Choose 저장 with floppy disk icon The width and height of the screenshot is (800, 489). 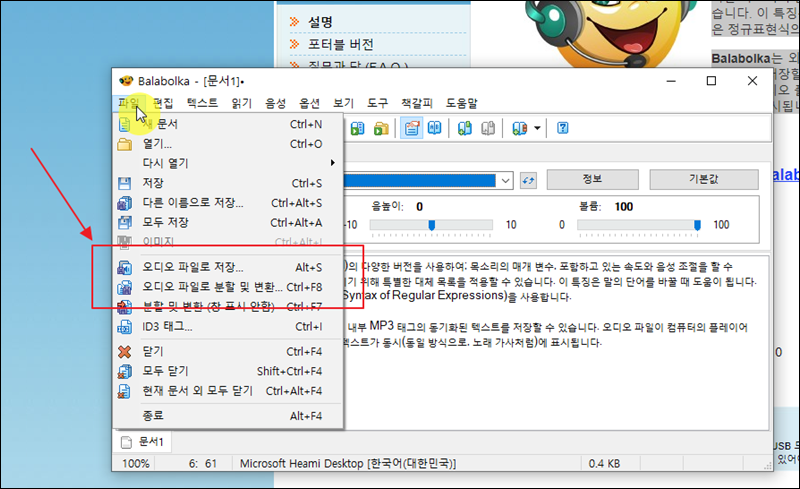click(x=228, y=183)
